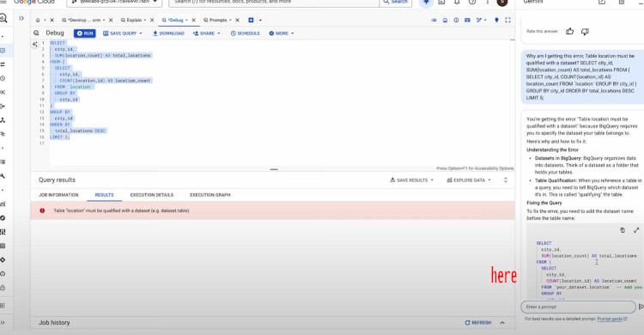644x335 pixels.
Task: Add a new query tab with plus icon
Action: 251,20
